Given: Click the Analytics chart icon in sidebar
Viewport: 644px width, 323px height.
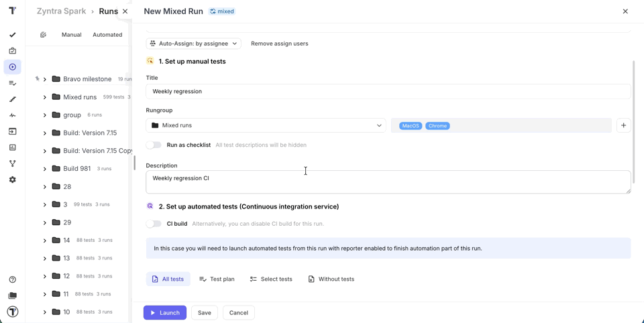Looking at the screenshot, I should click(x=13, y=147).
